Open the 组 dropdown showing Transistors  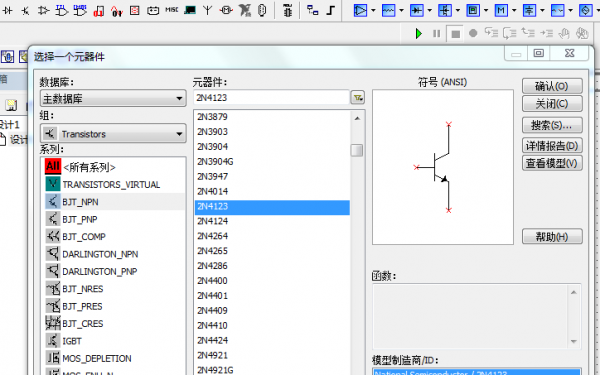[113, 134]
